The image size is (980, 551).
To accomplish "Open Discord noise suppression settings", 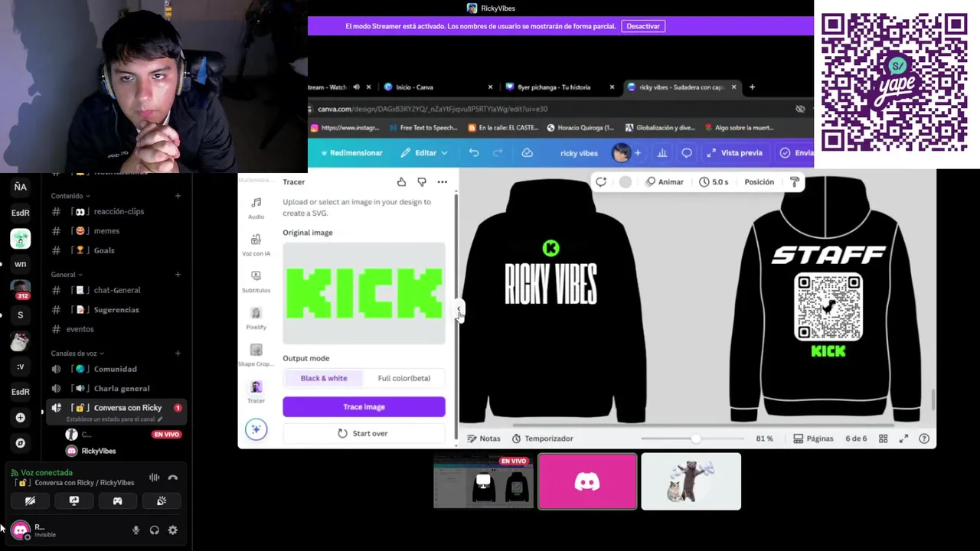I will click(155, 478).
